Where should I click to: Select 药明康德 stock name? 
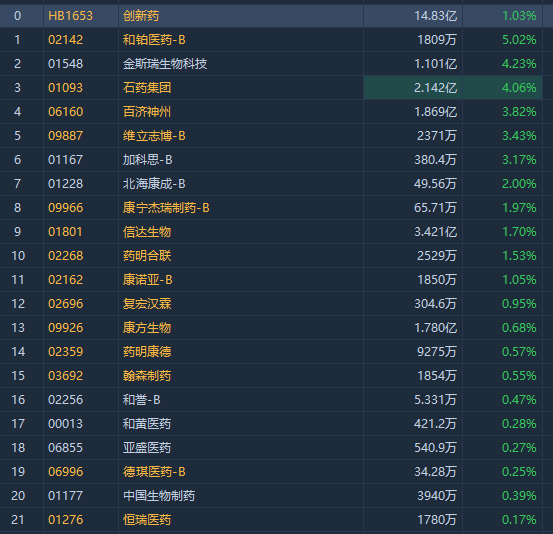tap(147, 352)
